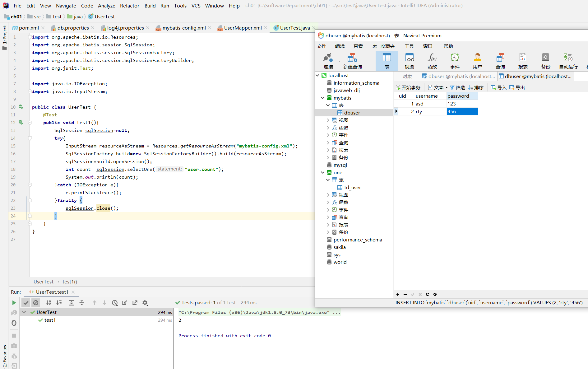
Task: Open Connection dropdown arrow in Navicat
Action: click(340, 61)
